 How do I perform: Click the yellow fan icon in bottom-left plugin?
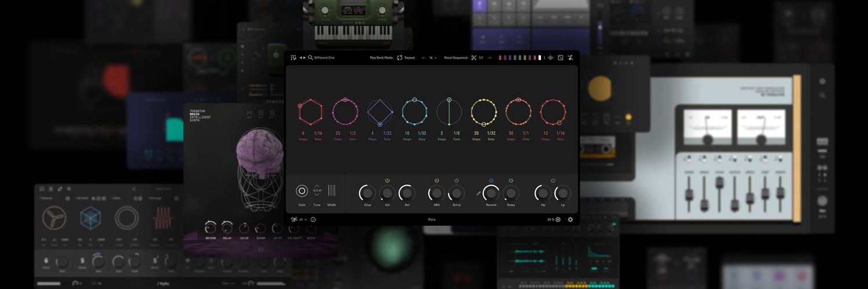[x=54, y=218]
